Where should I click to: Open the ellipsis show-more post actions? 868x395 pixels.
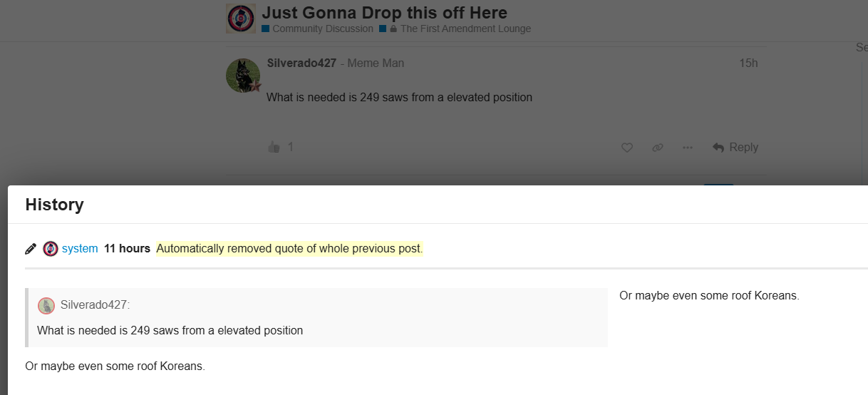coord(687,148)
